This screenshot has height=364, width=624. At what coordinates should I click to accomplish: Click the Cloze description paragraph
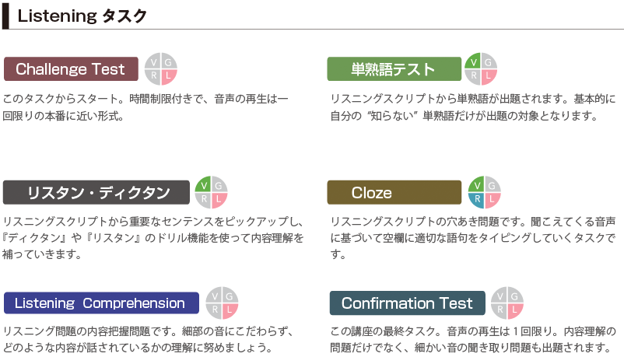point(473,237)
